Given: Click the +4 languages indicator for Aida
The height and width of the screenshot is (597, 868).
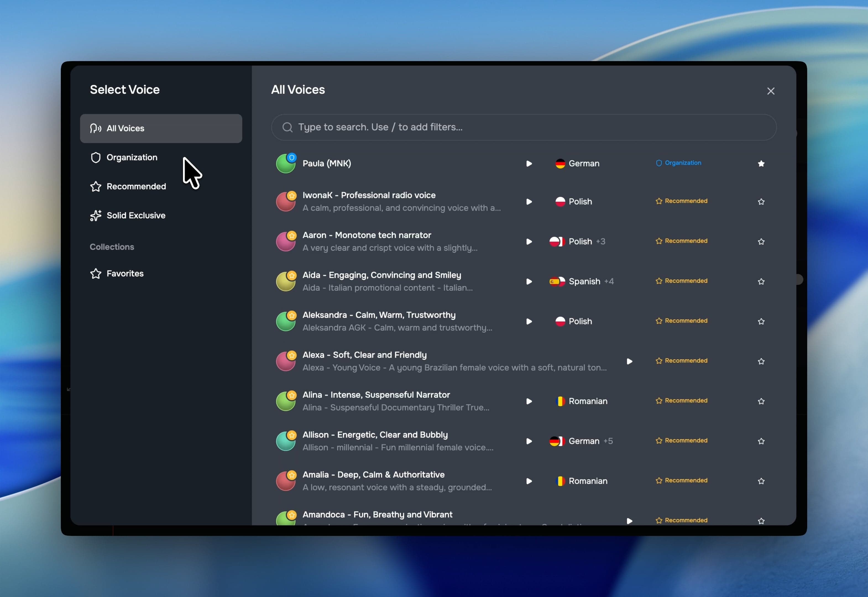Looking at the screenshot, I should coord(609,282).
